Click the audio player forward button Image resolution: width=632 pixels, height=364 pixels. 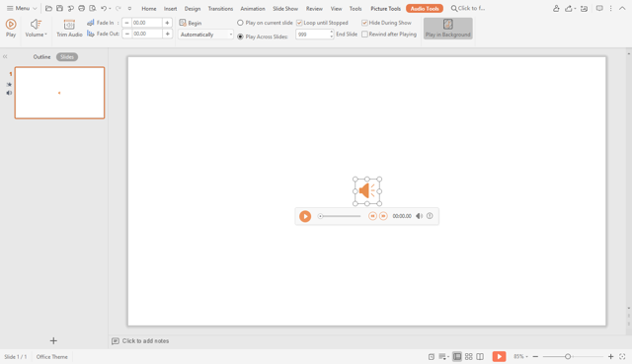[383, 216]
